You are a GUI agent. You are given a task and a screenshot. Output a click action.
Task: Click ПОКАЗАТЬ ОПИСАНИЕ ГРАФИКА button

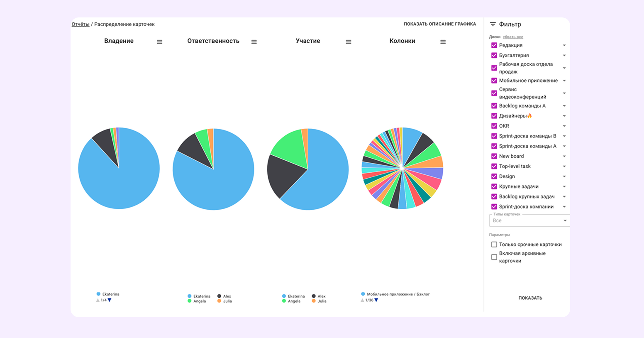[x=439, y=24]
